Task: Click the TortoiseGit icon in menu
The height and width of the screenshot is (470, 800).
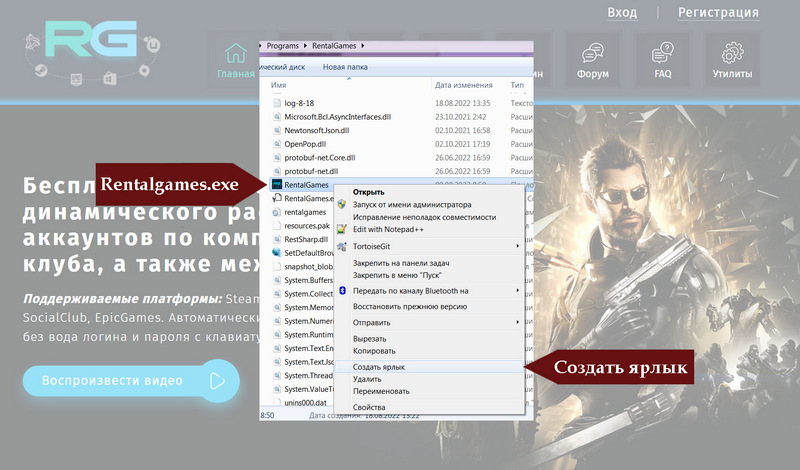Action: click(342, 246)
